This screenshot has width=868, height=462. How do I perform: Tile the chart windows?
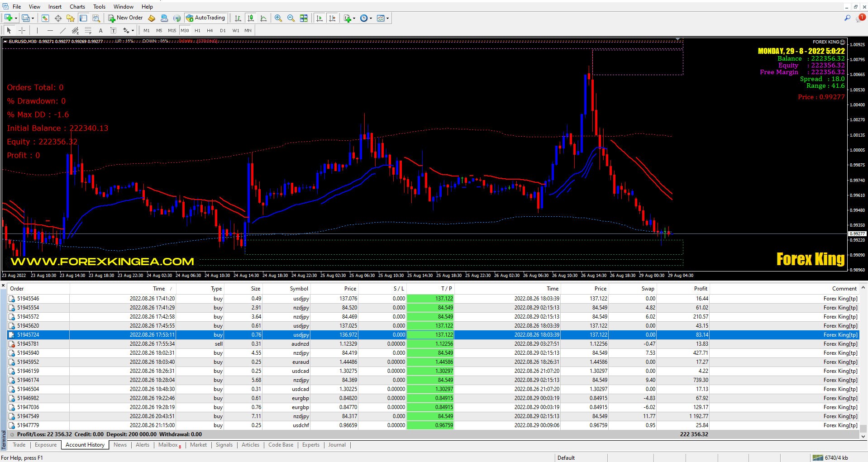tap(304, 18)
